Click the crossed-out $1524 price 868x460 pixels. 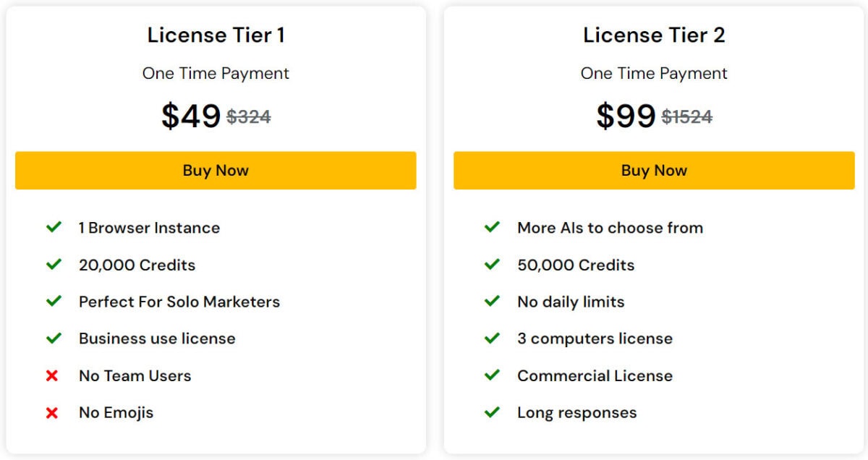[x=686, y=116]
